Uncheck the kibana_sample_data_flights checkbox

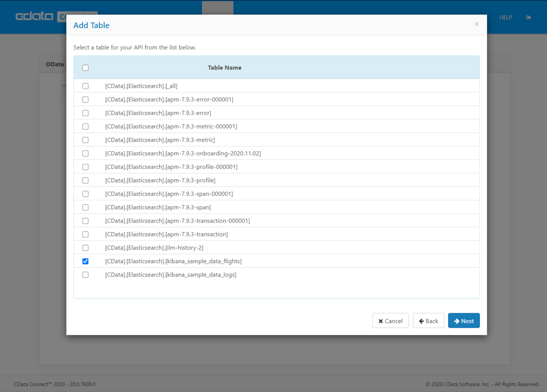(x=85, y=261)
